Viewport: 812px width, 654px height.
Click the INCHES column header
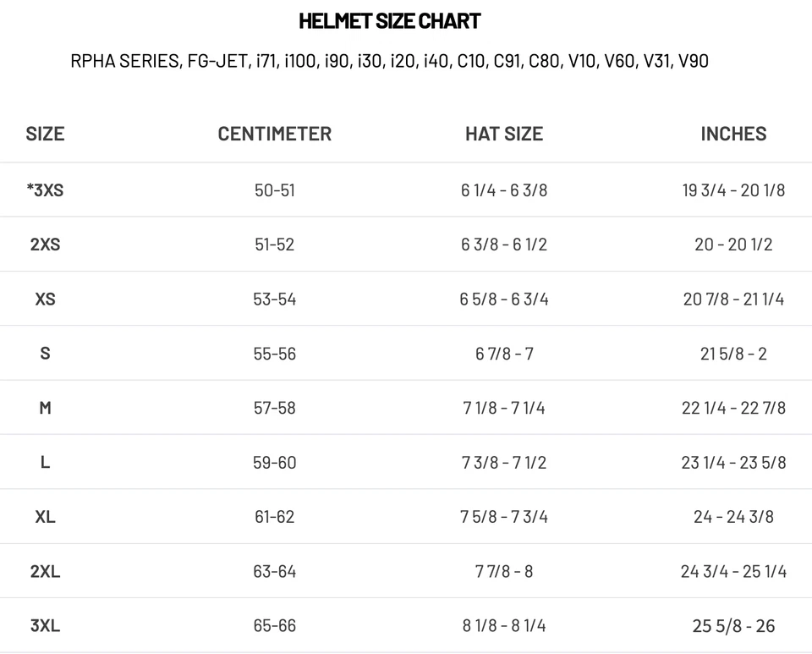click(x=733, y=134)
